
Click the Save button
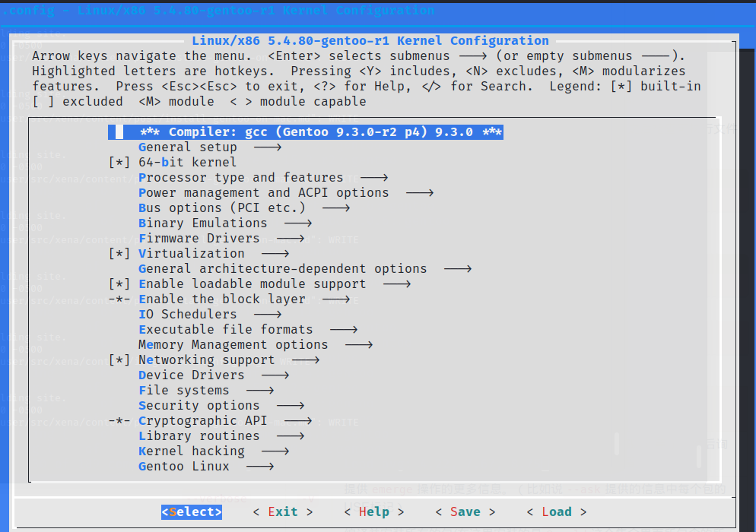click(465, 511)
